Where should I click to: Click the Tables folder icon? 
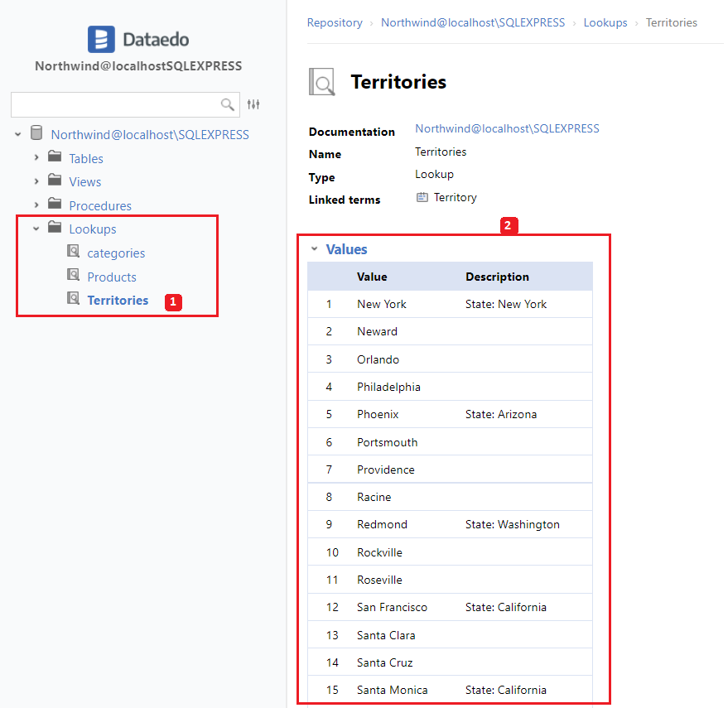pos(55,157)
